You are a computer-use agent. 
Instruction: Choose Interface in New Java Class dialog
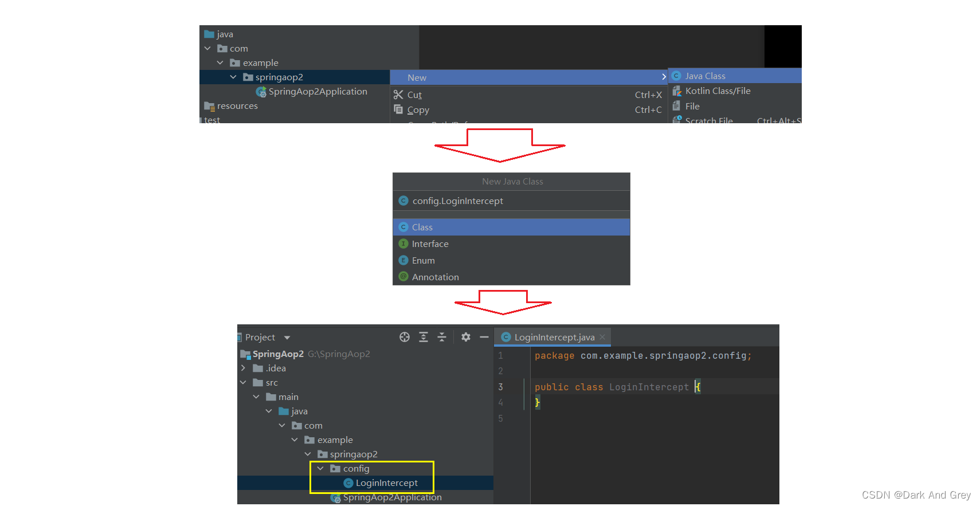[x=511, y=244]
